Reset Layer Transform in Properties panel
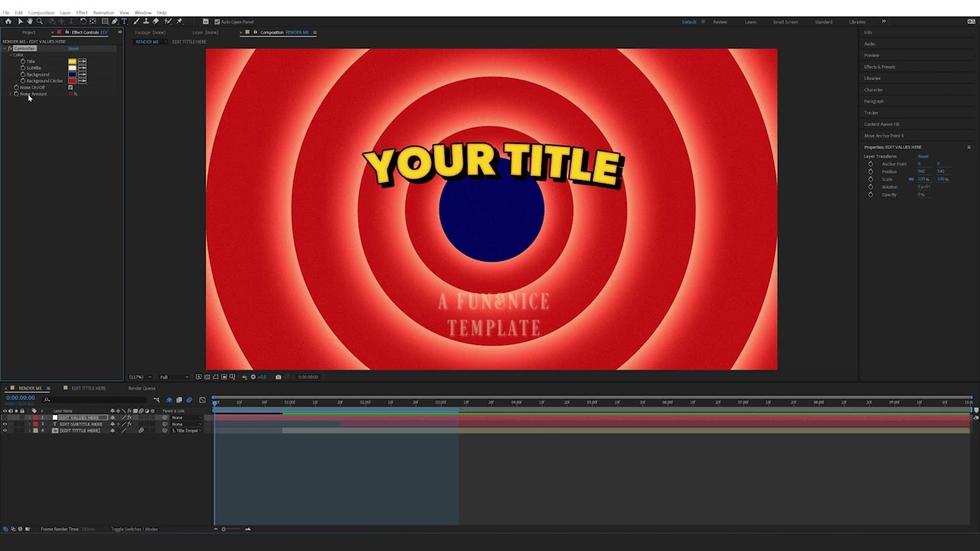Image resolution: width=980 pixels, height=551 pixels. point(923,156)
